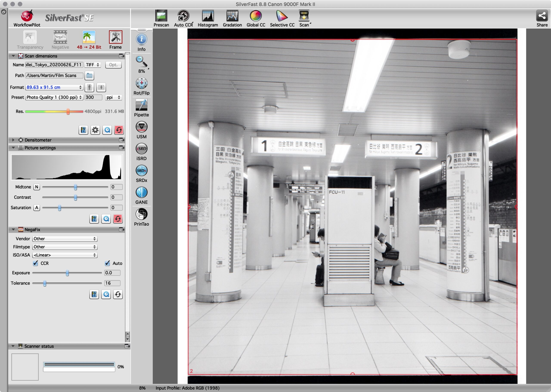Click the Opt. button
Image resolution: width=551 pixels, height=392 pixels.
click(x=113, y=65)
